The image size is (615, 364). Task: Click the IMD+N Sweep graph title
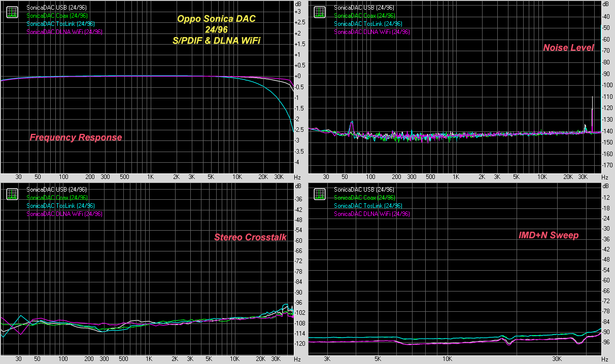pyautogui.click(x=549, y=235)
